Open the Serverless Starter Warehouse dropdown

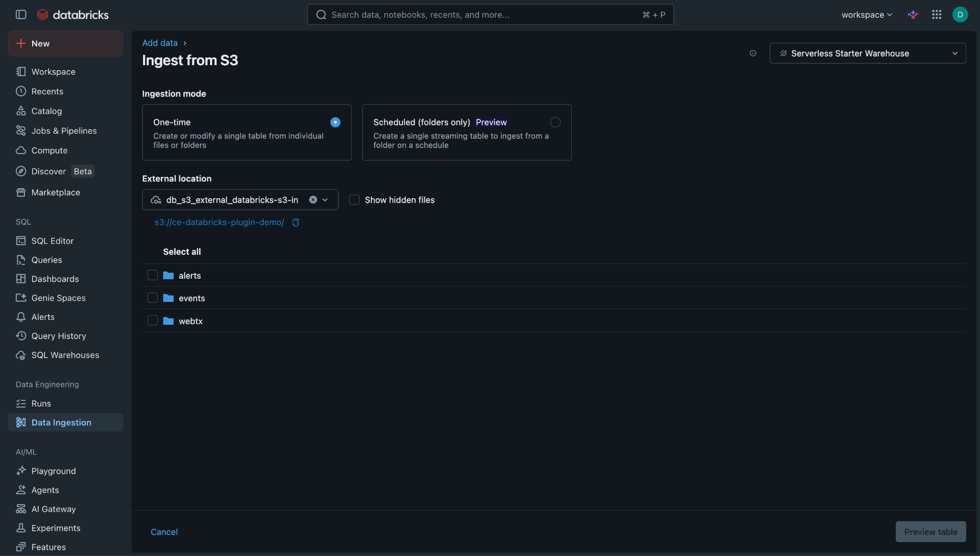pos(868,53)
